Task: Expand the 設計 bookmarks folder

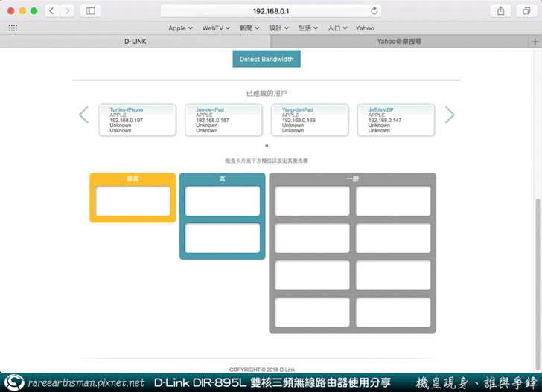Action: [x=278, y=28]
